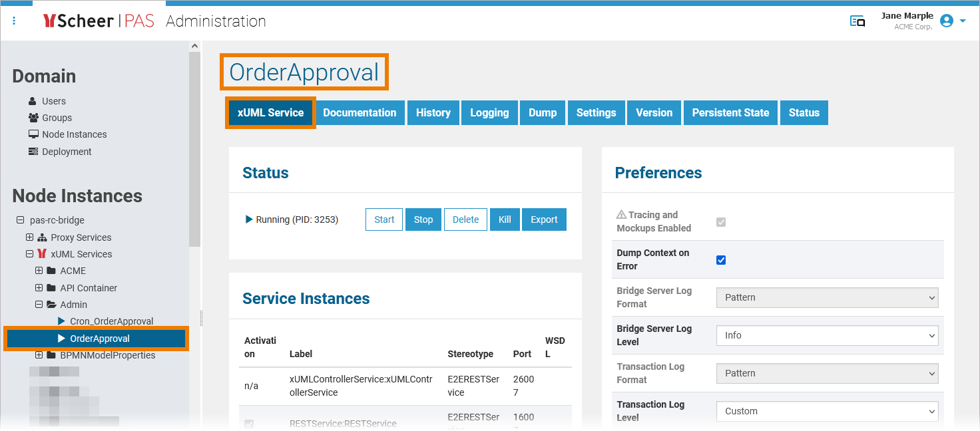Click the BPMNModelProperties folder icon

[51, 355]
